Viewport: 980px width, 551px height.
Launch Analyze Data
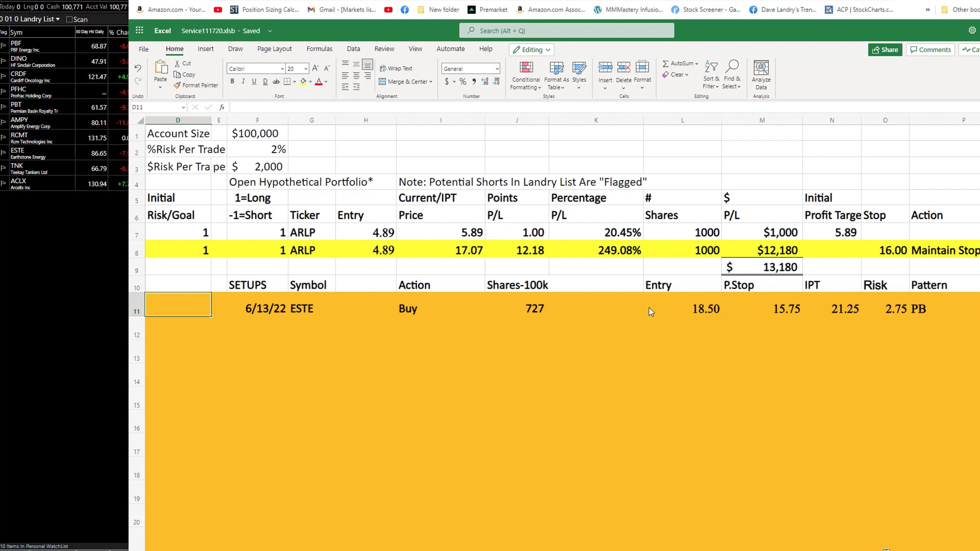pyautogui.click(x=761, y=75)
